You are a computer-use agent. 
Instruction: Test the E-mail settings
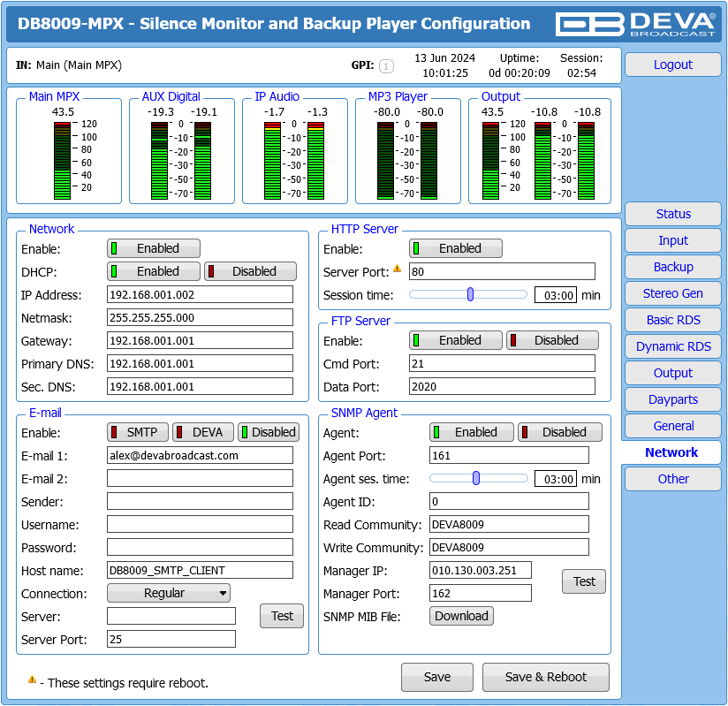[282, 616]
